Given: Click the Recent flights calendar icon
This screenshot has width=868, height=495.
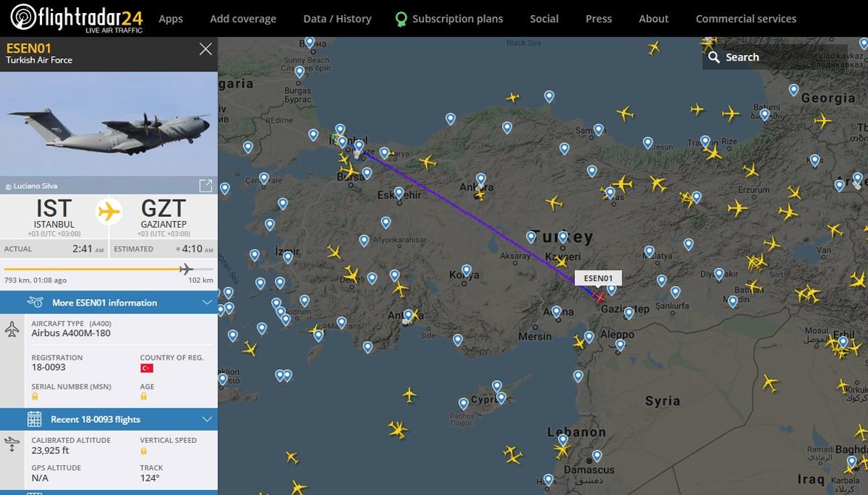Looking at the screenshot, I should tap(34, 419).
